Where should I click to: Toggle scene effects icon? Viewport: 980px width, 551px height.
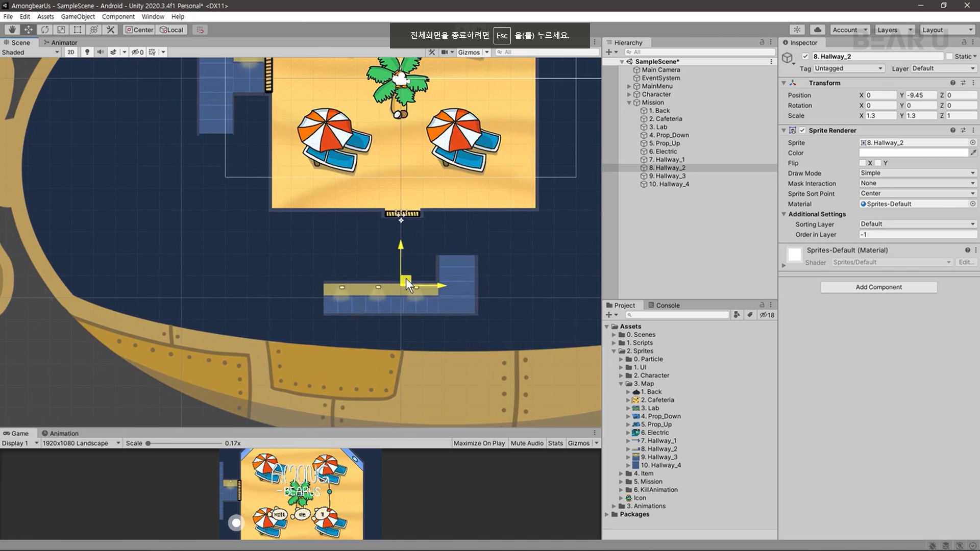[113, 52]
